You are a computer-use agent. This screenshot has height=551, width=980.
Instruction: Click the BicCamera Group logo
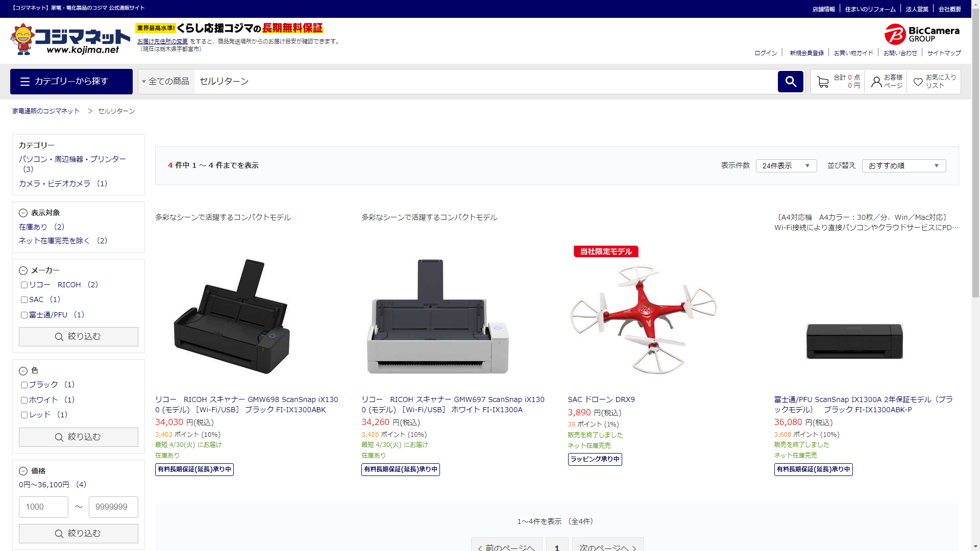(922, 34)
